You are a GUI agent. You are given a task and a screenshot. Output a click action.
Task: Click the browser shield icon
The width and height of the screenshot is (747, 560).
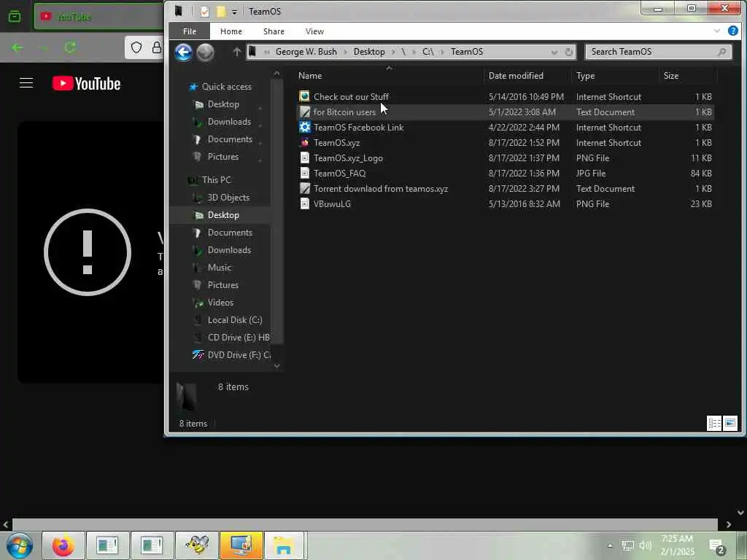pos(136,47)
